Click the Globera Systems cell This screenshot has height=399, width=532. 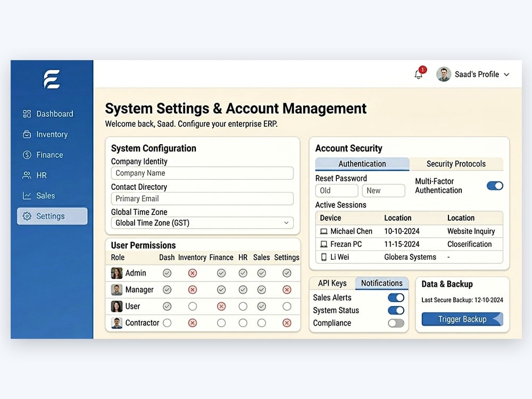(410, 257)
